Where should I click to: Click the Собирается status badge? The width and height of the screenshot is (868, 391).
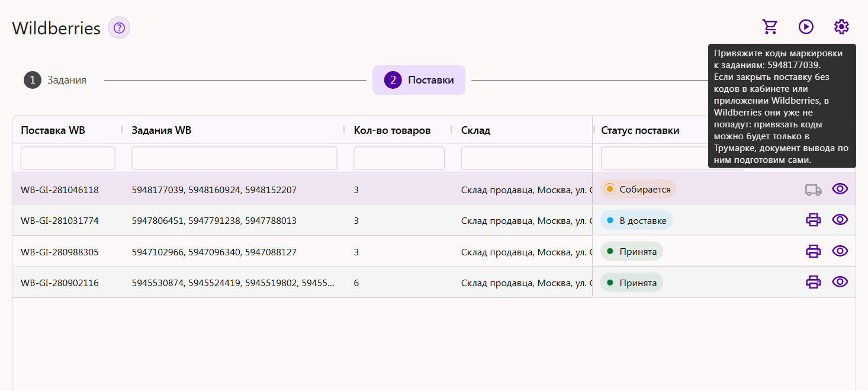(638, 189)
